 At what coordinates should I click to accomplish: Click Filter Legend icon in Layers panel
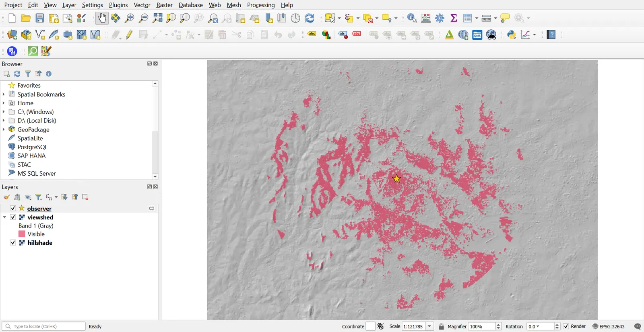[39, 197]
